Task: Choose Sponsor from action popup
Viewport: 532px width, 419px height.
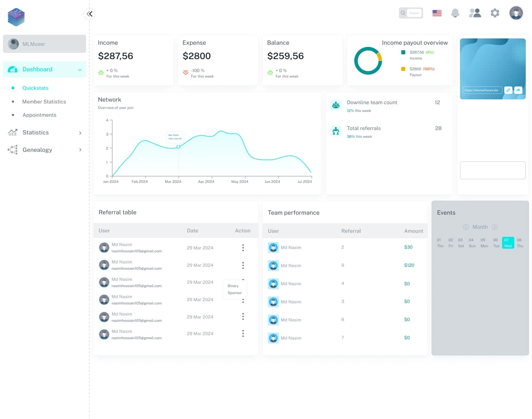Action: point(235,293)
